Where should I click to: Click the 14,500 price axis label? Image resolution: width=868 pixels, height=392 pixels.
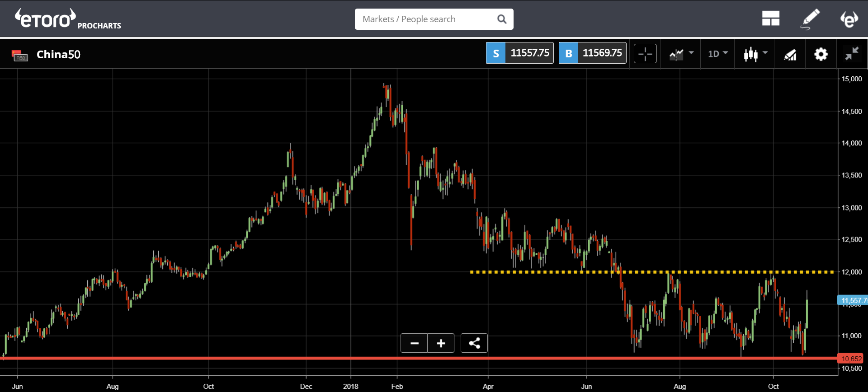pos(852,112)
